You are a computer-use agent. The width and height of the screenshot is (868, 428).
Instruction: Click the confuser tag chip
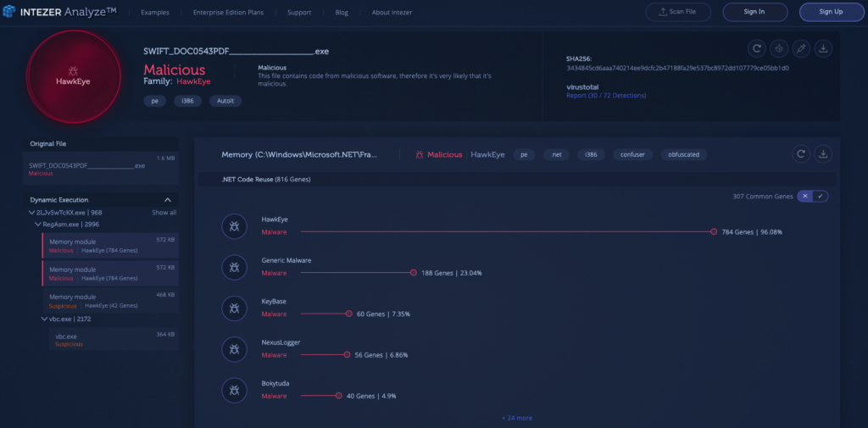pos(632,154)
